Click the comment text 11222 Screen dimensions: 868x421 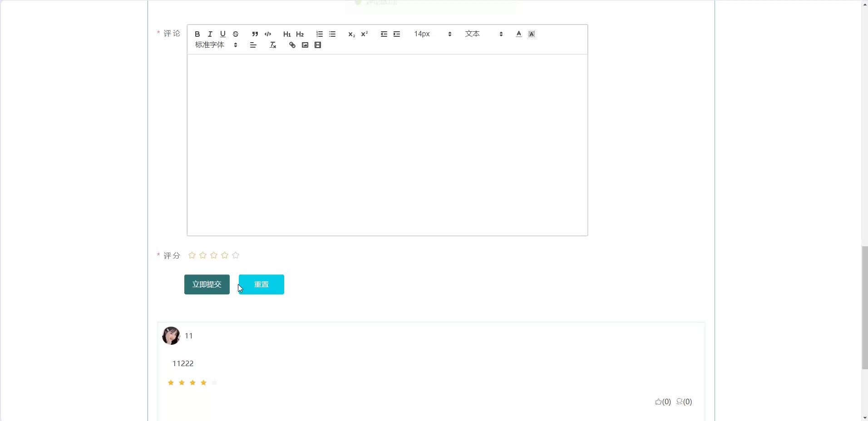183,363
